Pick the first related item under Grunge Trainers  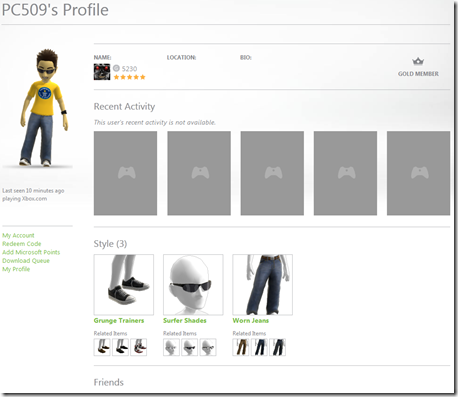[102, 347]
